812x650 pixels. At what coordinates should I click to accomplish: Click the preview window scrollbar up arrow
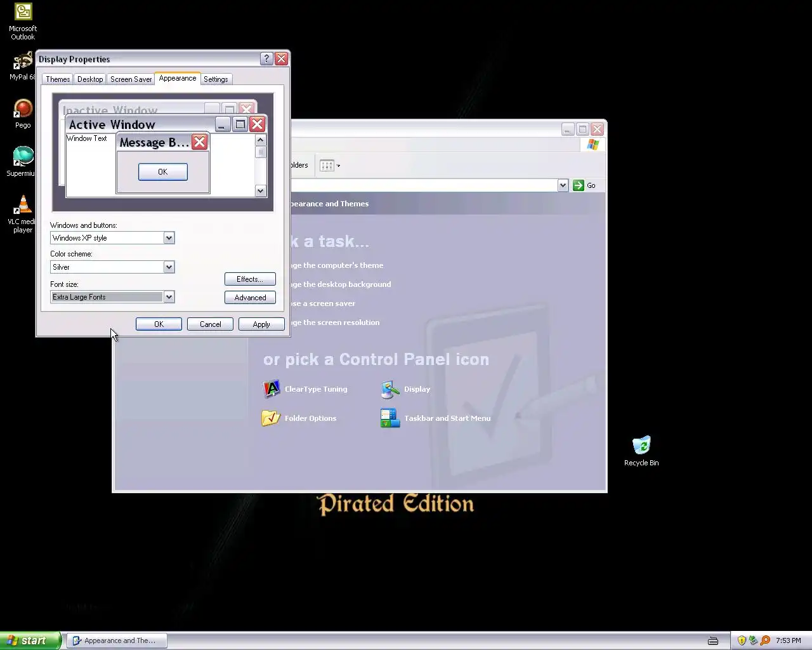[260, 140]
